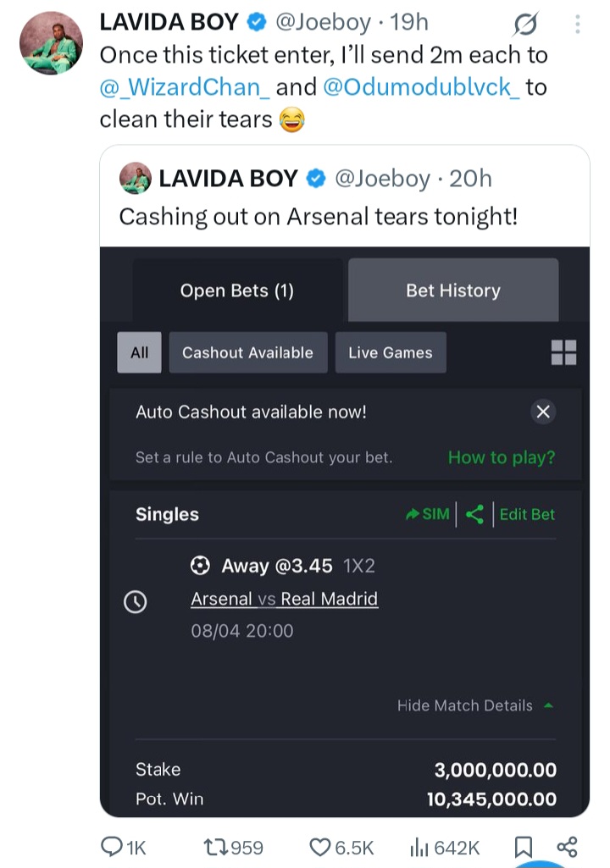Switch to the Bet History tab

pos(453,290)
